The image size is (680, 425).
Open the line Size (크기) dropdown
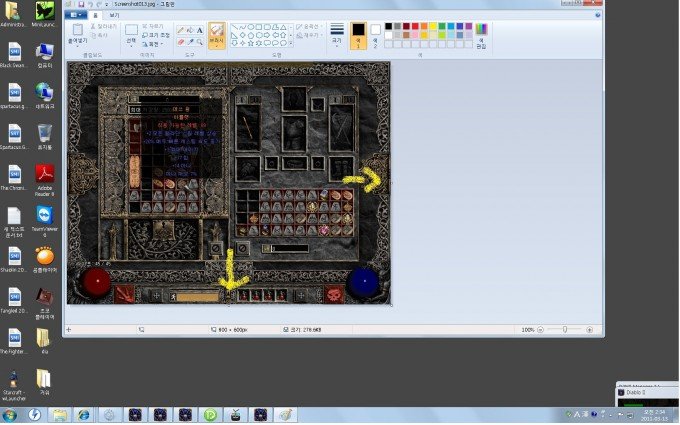337,36
